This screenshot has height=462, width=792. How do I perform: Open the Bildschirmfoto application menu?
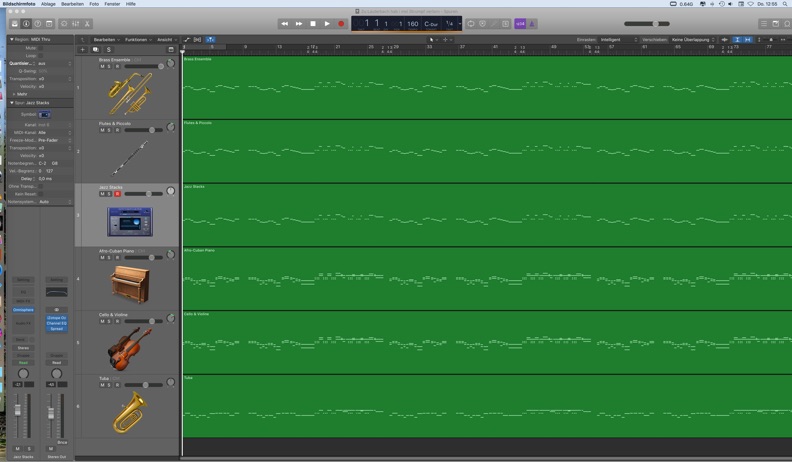click(19, 4)
